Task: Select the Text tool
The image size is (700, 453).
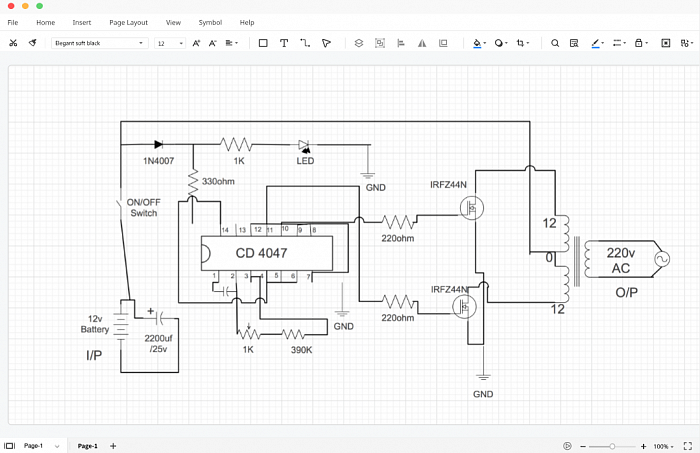Action: (x=284, y=43)
